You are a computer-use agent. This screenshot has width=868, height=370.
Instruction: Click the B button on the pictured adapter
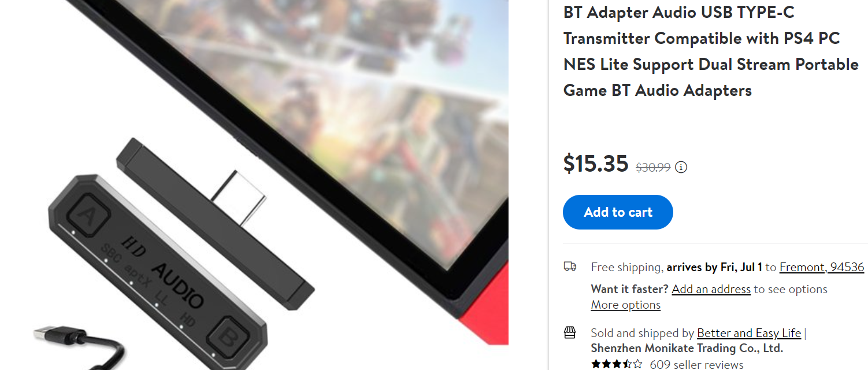(227, 336)
